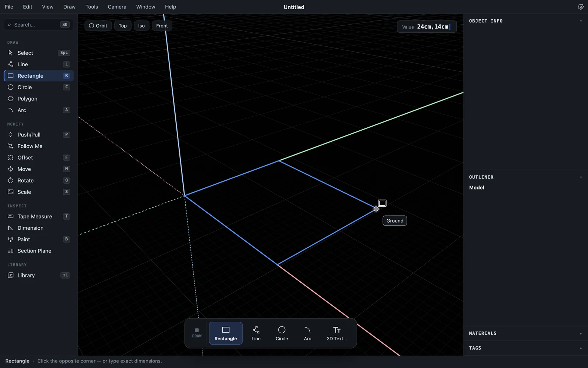Choose the Polygon tool icon

pyautogui.click(x=11, y=99)
